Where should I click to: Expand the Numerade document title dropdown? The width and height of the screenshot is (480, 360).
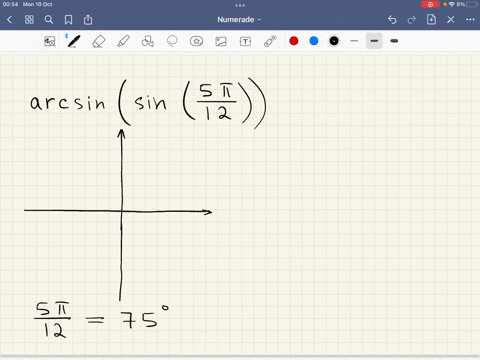pos(239,20)
